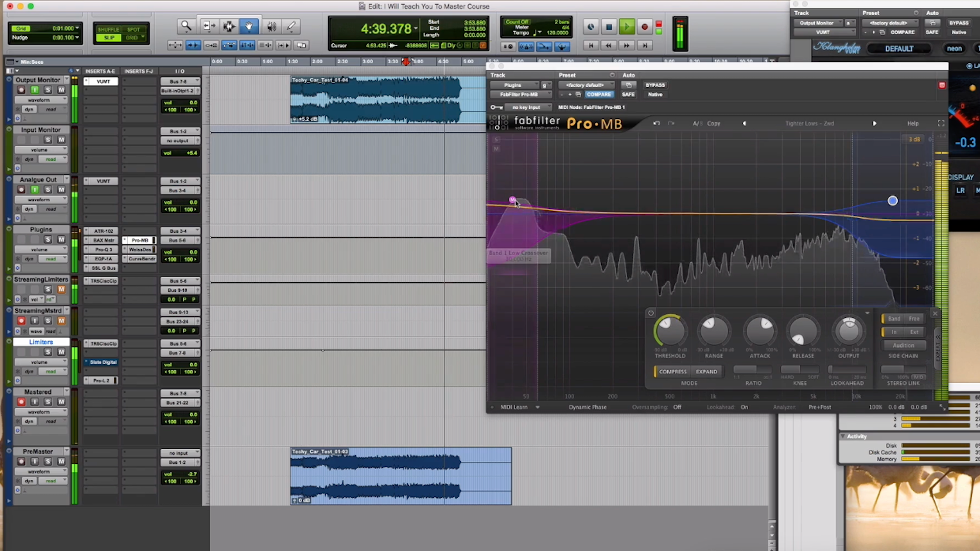The width and height of the screenshot is (980, 551).
Task: Adjust the KNEE slider in Pro-MB
Action: (800, 369)
